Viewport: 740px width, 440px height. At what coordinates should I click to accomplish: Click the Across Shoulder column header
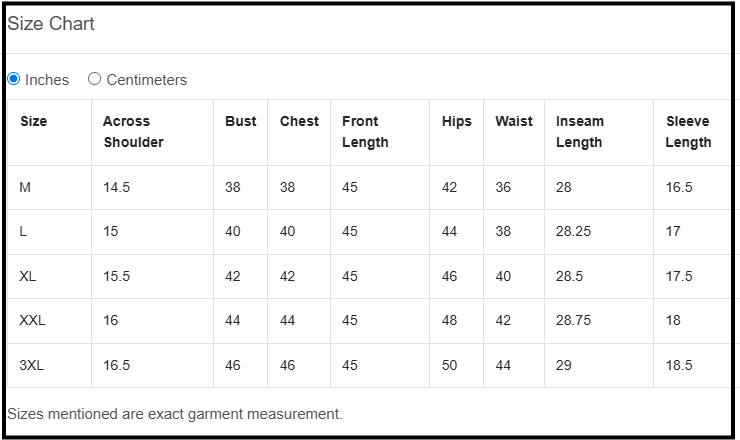[x=133, y=131]
